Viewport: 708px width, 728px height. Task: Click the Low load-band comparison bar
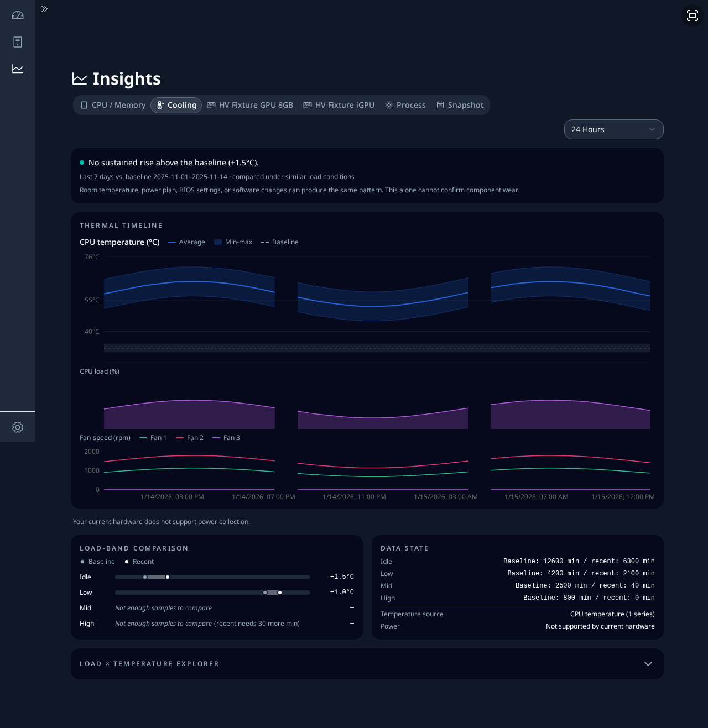pos(212,593)
